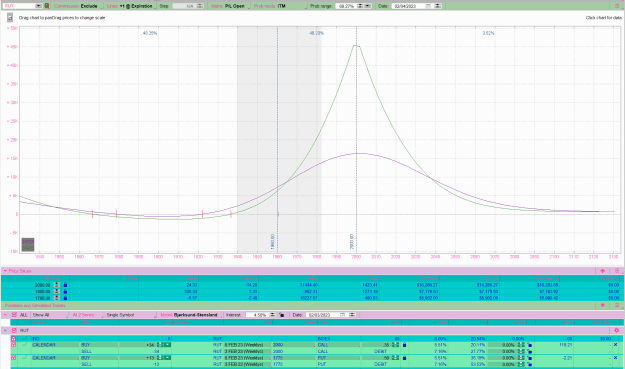Toggle the ALL positions checkbox
This screenshot has width=625, height=369.
pos(14,315)
